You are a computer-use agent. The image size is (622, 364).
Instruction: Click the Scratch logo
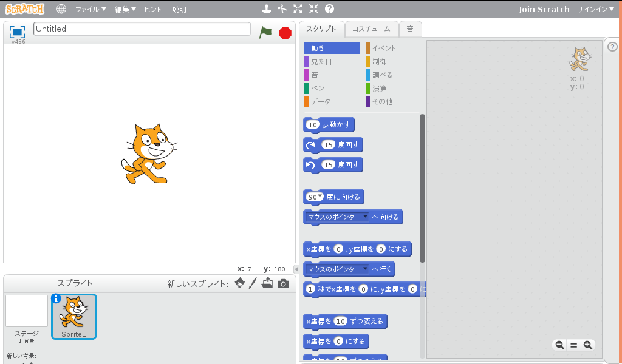(24, 8)
